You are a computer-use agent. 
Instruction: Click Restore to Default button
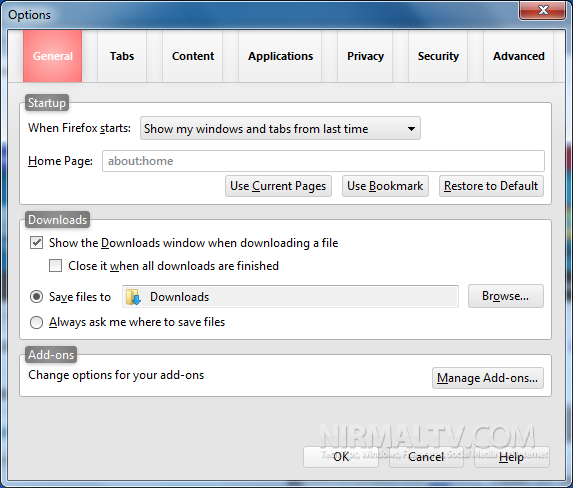coord(491,186)
